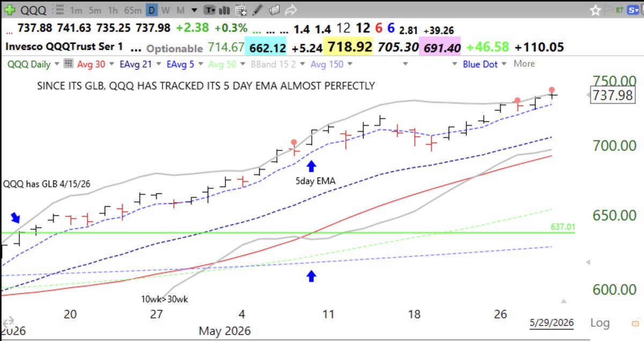Click the 714.67 green value
Image resolution: width=644 pixels, height=341 pixels.
click(225, 48)
